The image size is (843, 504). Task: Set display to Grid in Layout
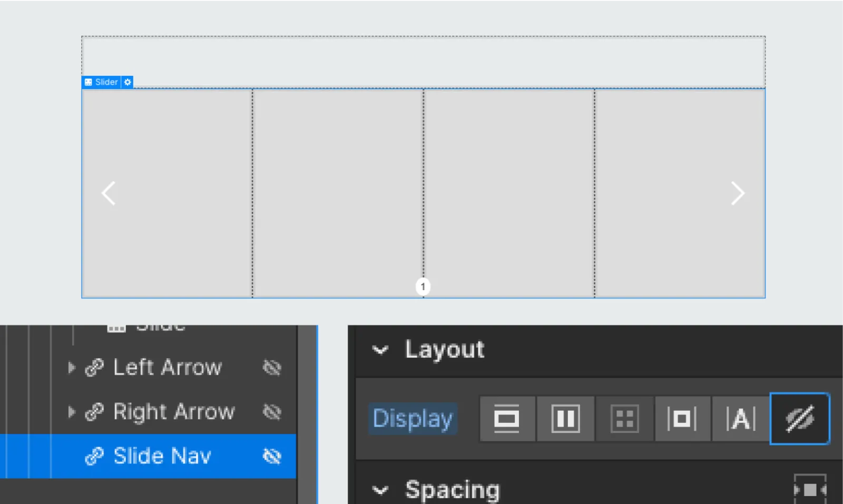click(x=624, y=419)
